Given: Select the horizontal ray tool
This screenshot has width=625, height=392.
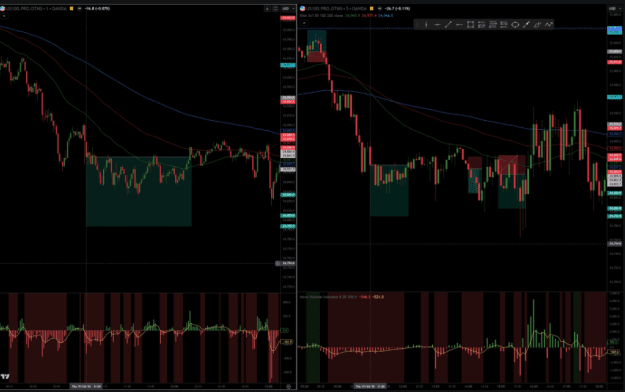Looking at the screenshot, I should [459, 25].
